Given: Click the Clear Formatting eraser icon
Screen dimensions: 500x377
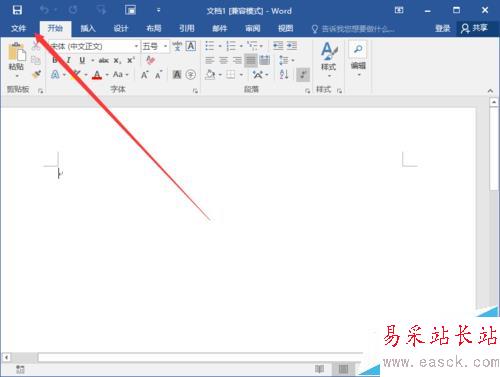Looking at the screenshot, I should pyautogui.click(x=150, y=60).
